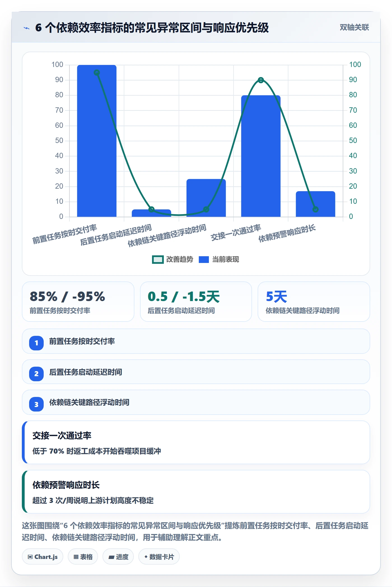Click numbered badge 2 in the list
The width and height of the screenshot is (392, 587).
click(x=36, y=374)
